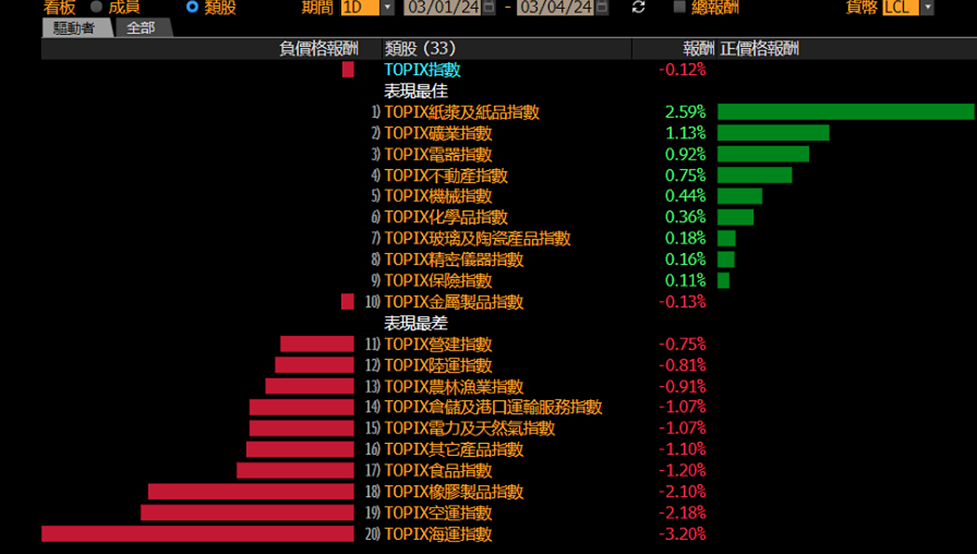Open TOPIX海運指數
The width and height of the screenshot is (977, 554).
point(438,534)
